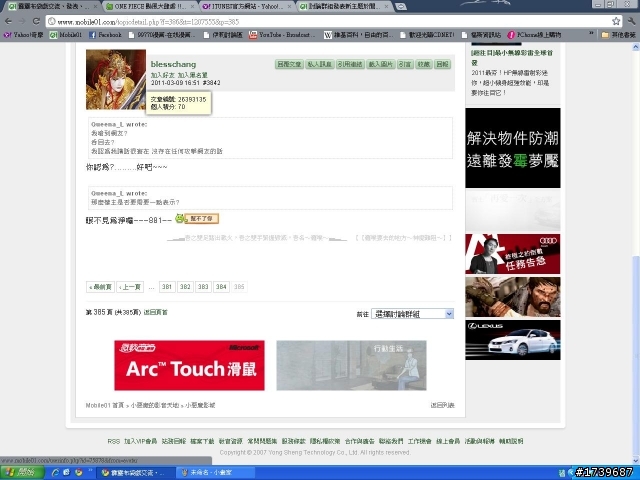This screenshot has height=480, width=640.
Task: Switch to the first Mobile01 tab
Action: pyautogui.click(x=53, y=7)
